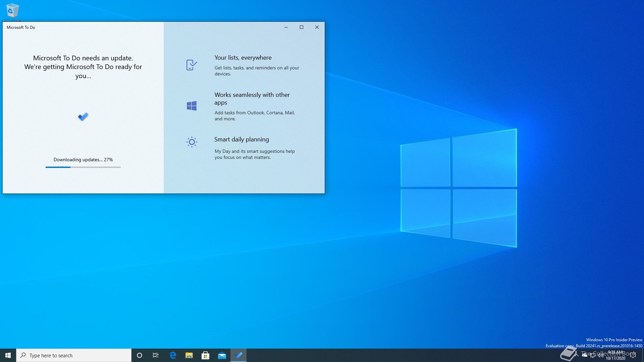The image size is (644, 362).
Task: Click the phone checklist icon beside Your lists, everywhere
Action: tap(192, 65)
